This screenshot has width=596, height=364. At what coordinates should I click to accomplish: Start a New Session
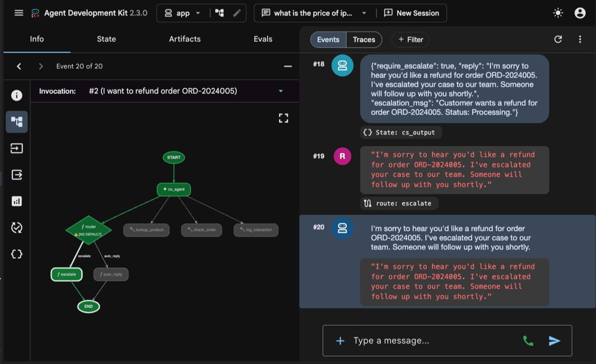click(x=412, y=13)
